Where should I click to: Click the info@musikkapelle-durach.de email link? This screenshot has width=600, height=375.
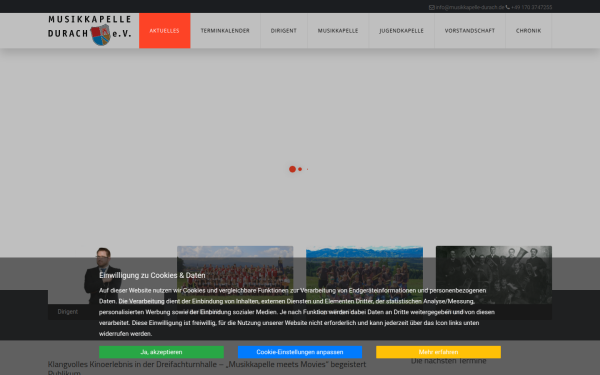tap(470, 7)
